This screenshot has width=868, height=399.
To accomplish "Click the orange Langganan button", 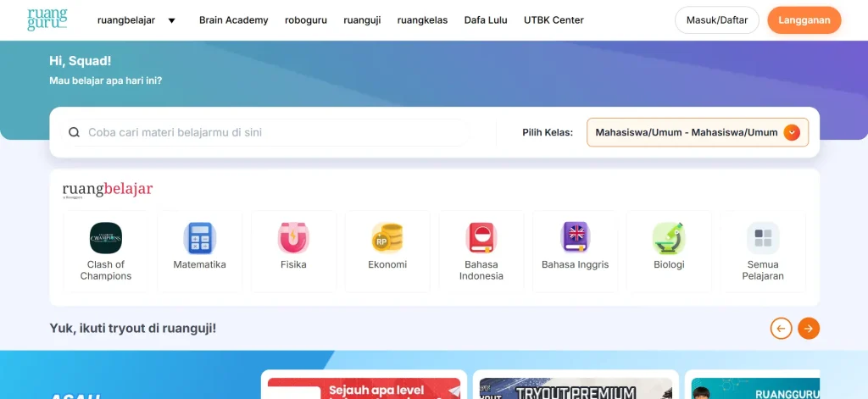I will tap(804, 20).
